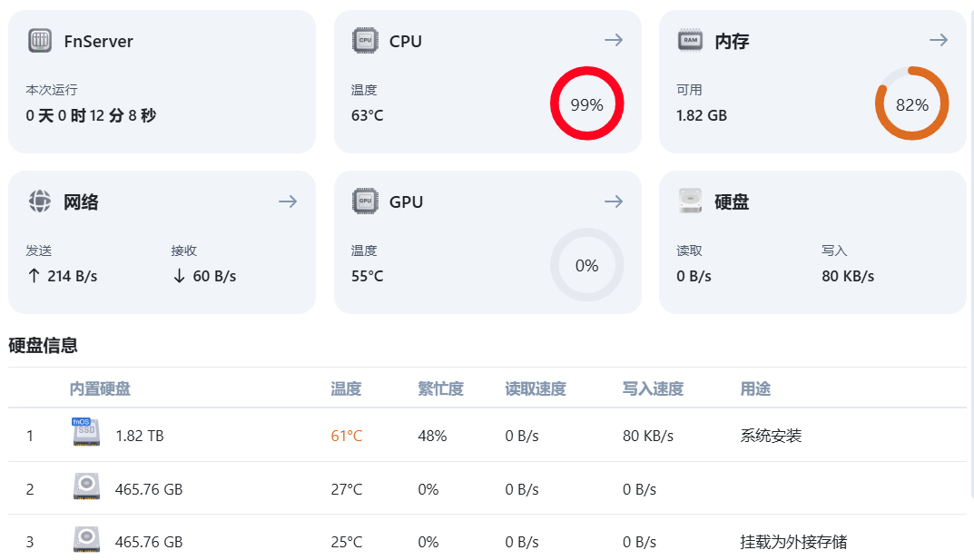Click the CPU chip icon

[365, 41]
